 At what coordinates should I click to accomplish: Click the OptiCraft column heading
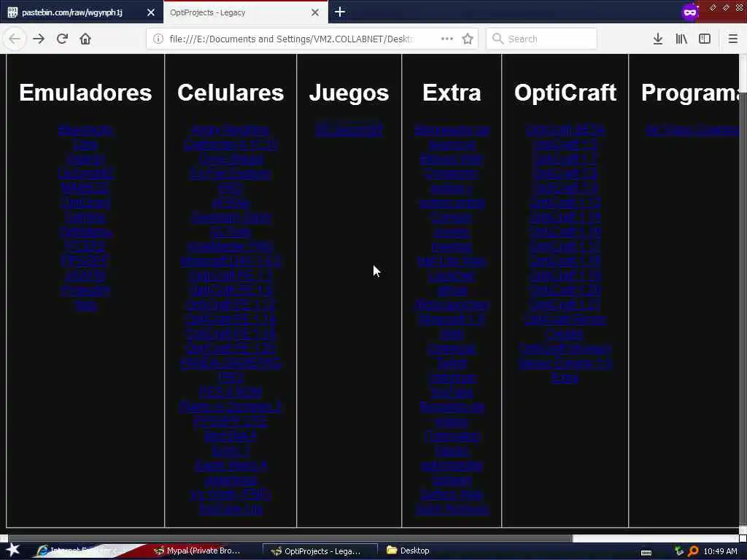[565, 93]
